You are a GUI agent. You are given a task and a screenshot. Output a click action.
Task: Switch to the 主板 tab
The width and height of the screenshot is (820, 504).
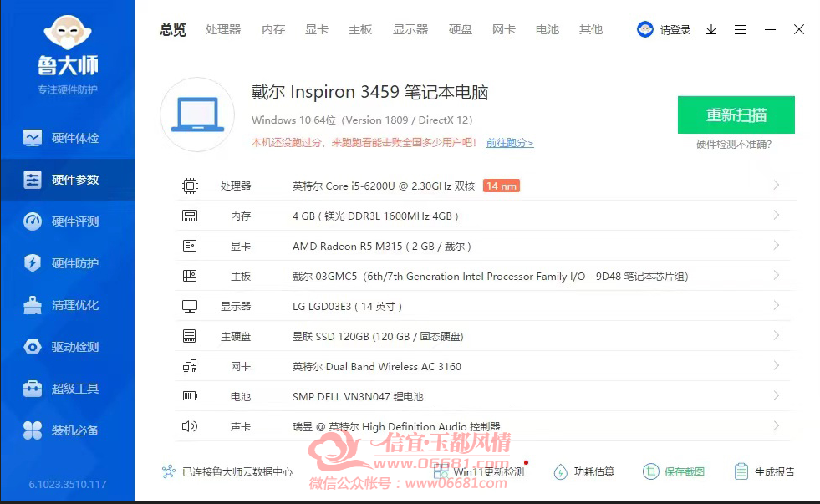(360, 30)
